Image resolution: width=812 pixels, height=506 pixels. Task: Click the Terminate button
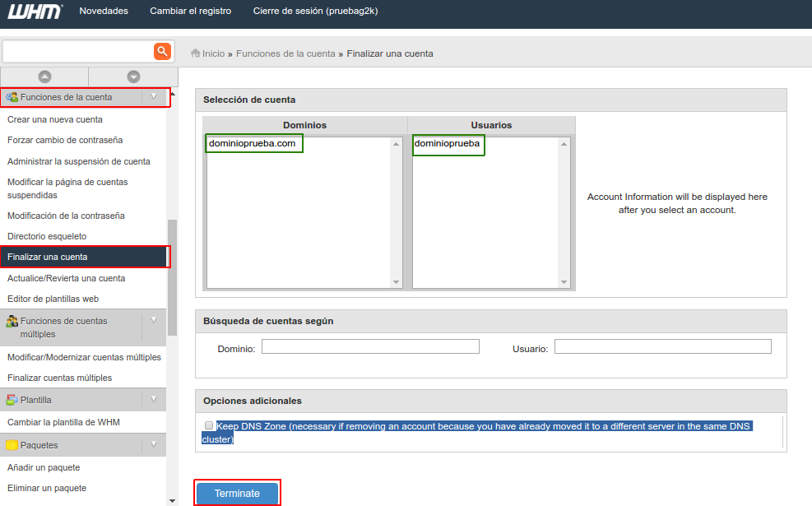237,493
